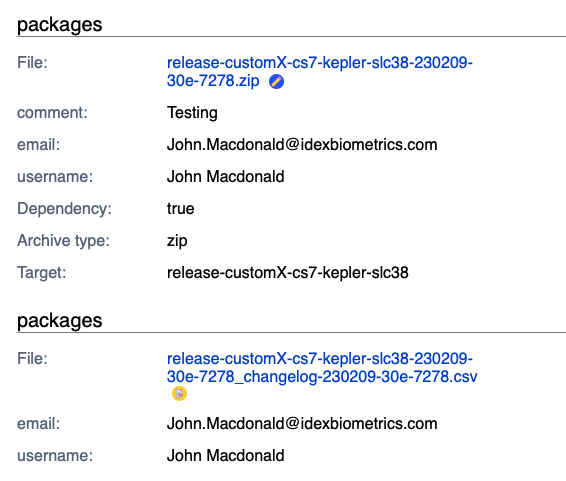Click the File: label in the first package

(32, 63)
